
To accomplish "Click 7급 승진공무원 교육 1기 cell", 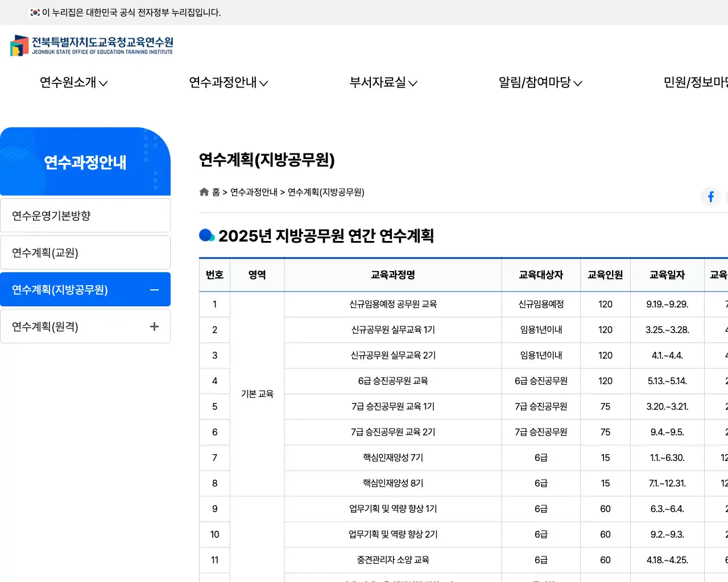I will tap(393, 406).
